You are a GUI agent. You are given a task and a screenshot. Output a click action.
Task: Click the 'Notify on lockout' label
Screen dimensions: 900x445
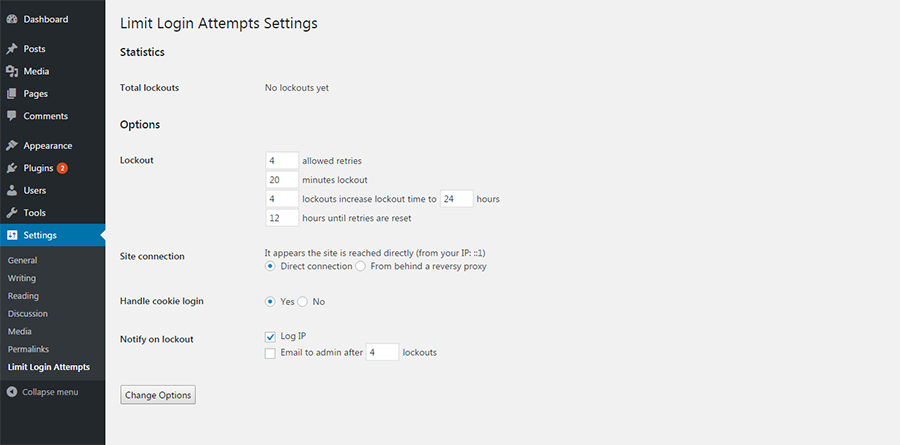(x=157, y=339)
